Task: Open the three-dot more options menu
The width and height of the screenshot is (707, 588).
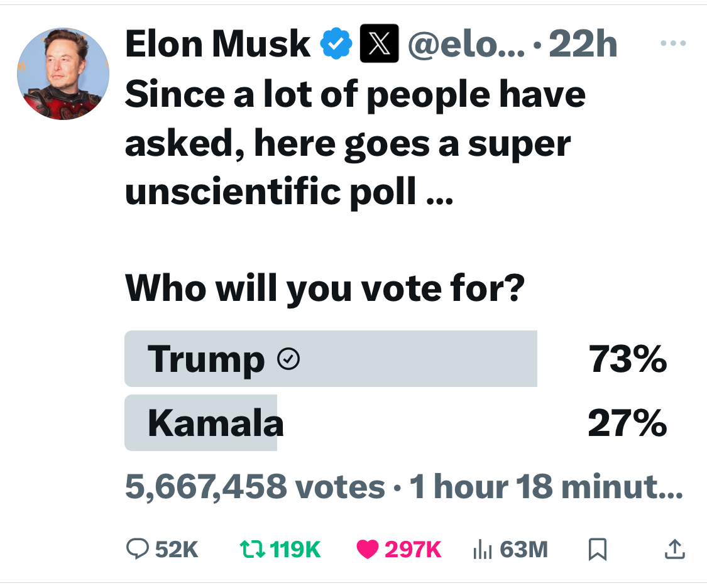Action: tap(673, 43)
